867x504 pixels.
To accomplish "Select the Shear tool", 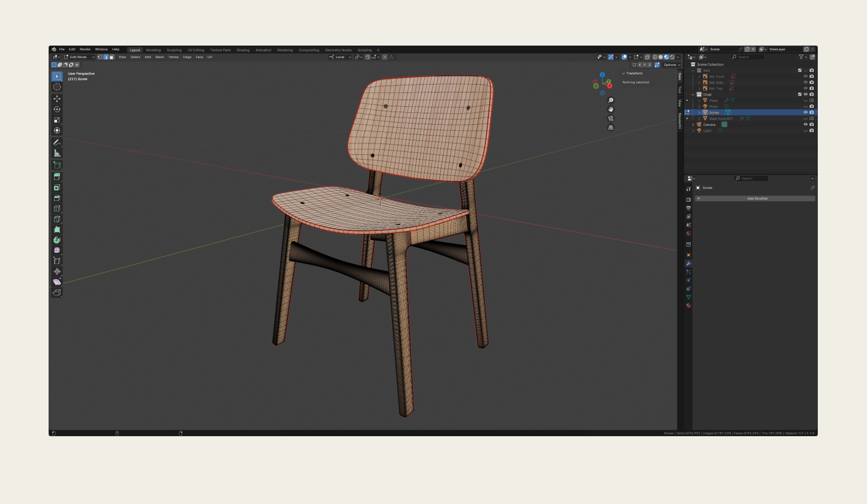I will tap(57, 282).
